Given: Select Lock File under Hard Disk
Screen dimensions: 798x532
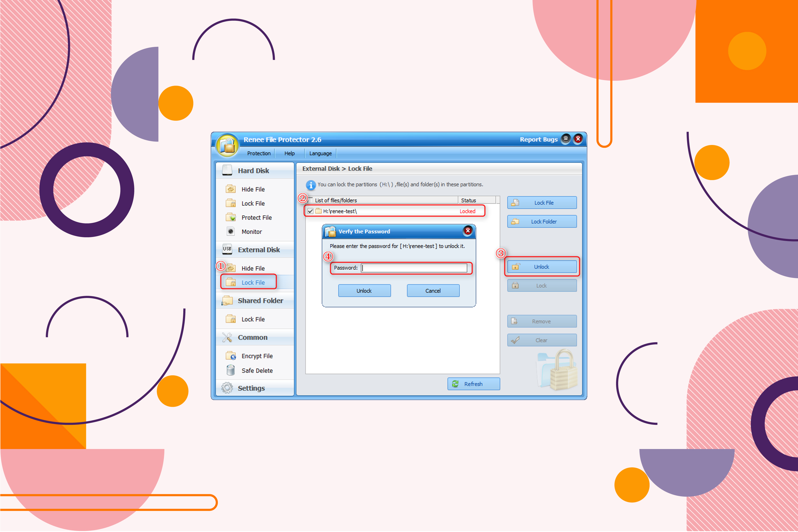Looking at the screenshot, I should point(253,203).
